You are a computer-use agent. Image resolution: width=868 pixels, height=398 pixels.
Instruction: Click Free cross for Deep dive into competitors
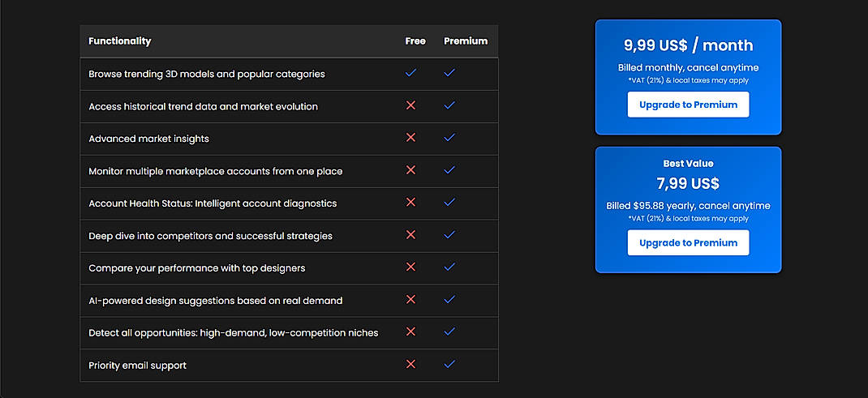[410, 234]
